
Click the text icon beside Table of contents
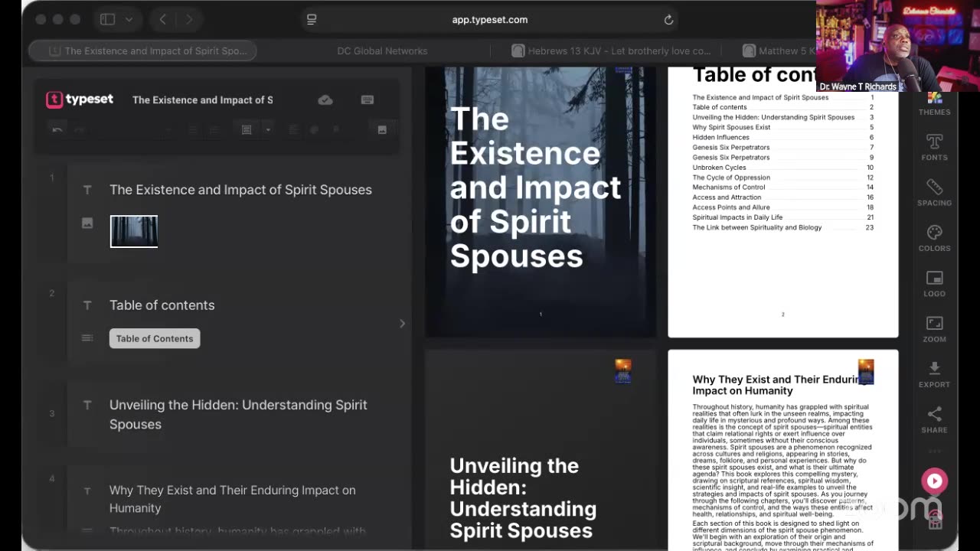(87, 305)
